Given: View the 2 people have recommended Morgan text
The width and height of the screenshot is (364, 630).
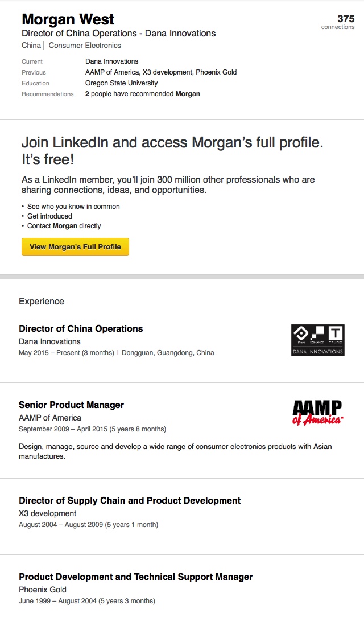Looking at the screenshot, I should (x=142, y=94).
